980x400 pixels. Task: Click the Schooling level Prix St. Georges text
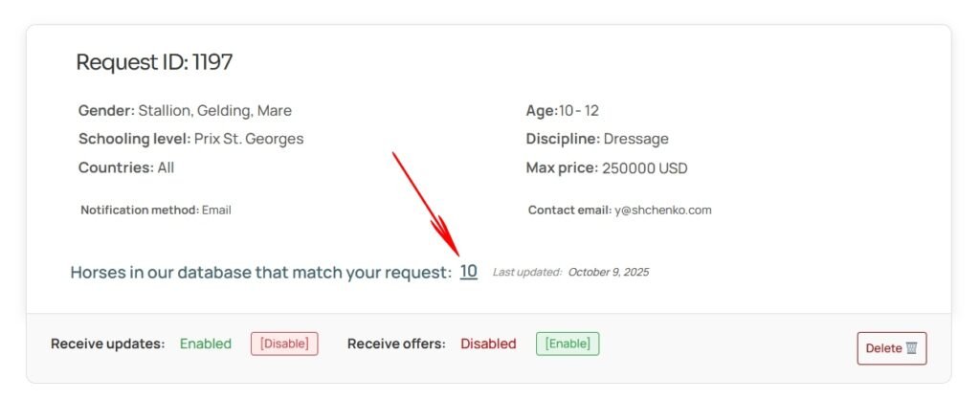click(248, 140)
